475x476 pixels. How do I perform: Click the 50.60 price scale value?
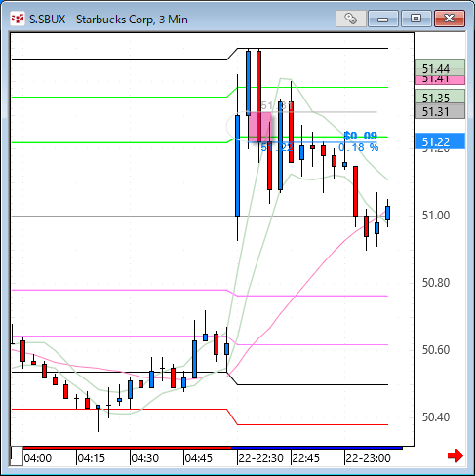(x=436, y=350)
